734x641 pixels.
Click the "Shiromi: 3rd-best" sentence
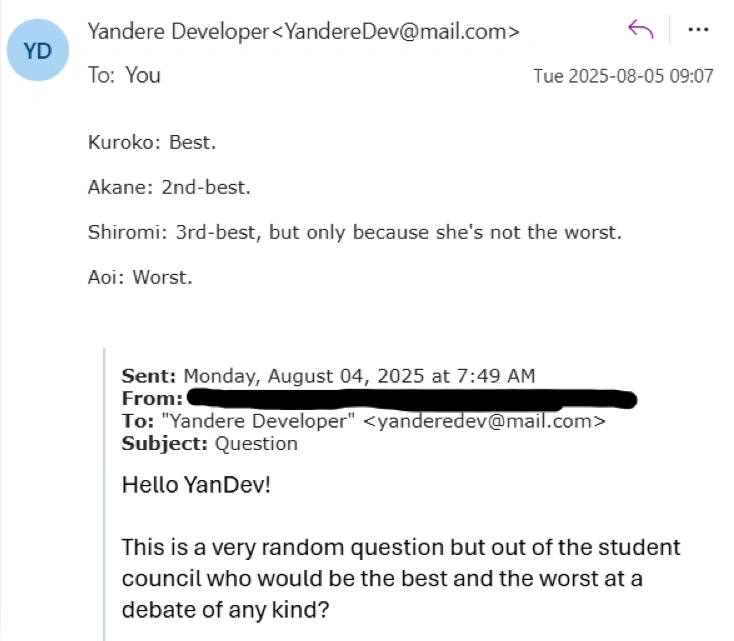coord(354,232)
